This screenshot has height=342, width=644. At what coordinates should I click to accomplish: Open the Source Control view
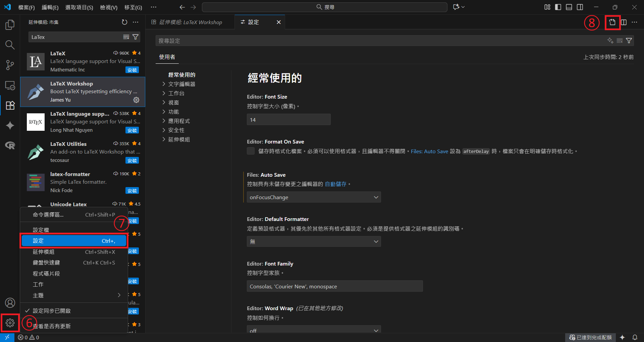[x=10, y=65]
